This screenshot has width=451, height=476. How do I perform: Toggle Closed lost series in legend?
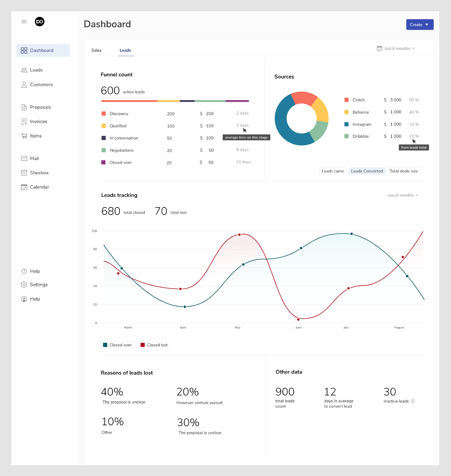tap(154, 345)
